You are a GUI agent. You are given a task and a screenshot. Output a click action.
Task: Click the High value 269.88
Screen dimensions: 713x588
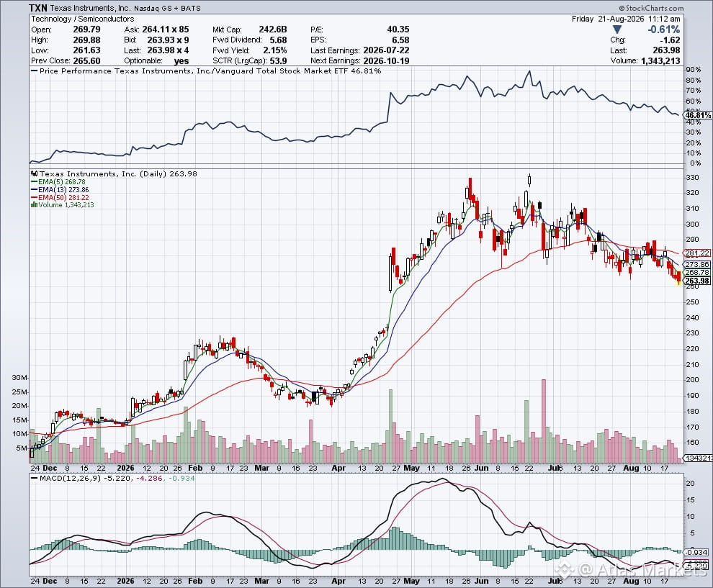86,40
